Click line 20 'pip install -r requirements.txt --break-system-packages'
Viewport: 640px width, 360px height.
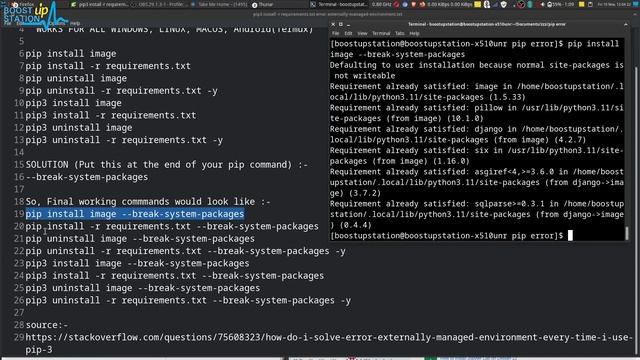pyautogui.click(x=172, y=226)
